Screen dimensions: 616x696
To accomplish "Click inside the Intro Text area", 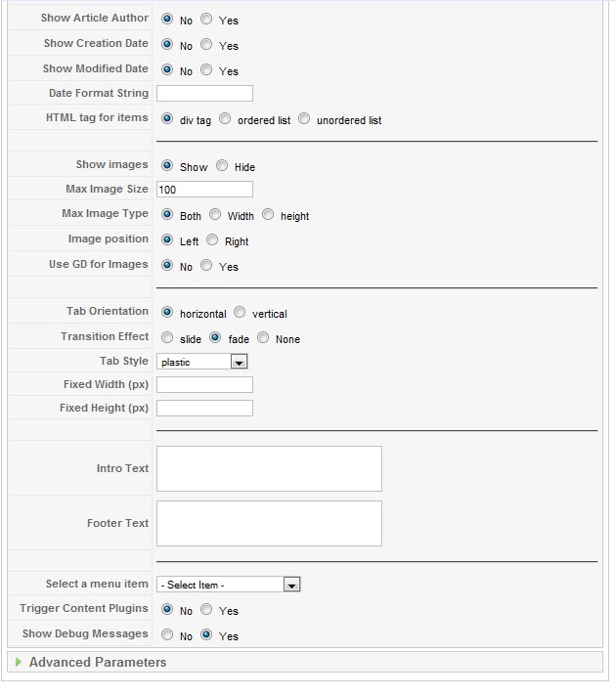I will (x=269, y=469).
